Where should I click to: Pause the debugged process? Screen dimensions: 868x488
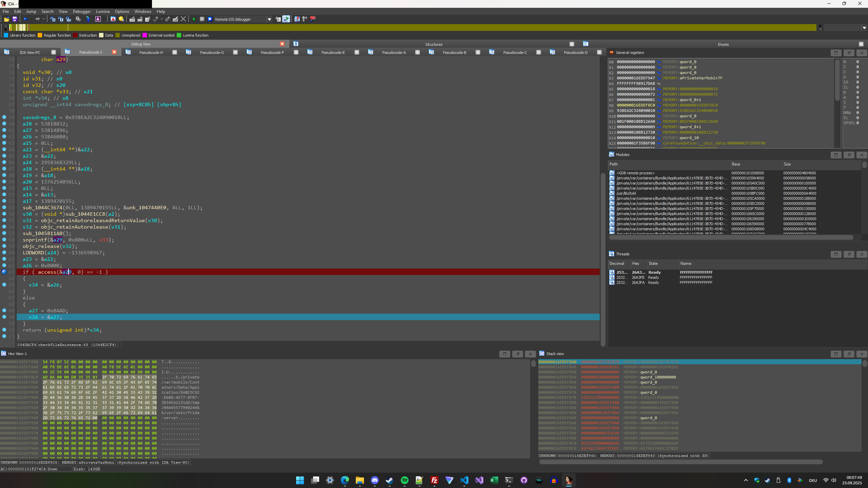pyautogui.click(x=202, y=19)
